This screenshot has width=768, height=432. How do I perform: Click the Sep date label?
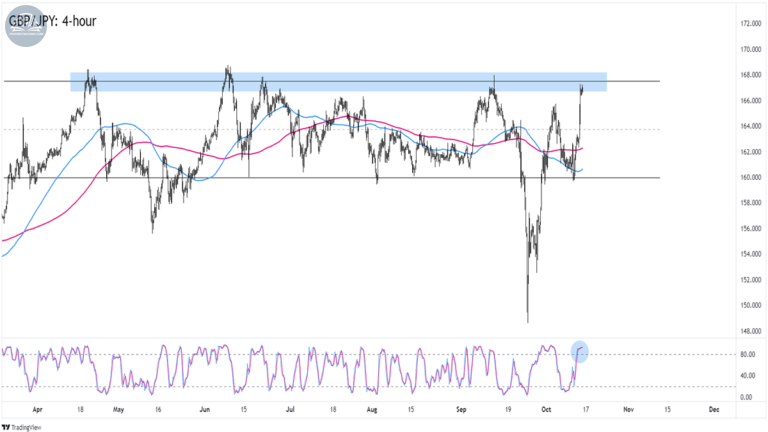(461, 409)
